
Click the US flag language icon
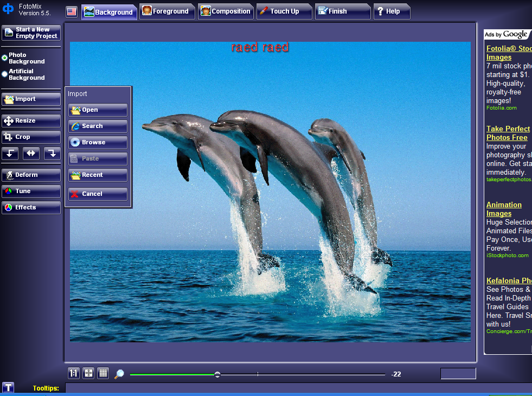71,11
